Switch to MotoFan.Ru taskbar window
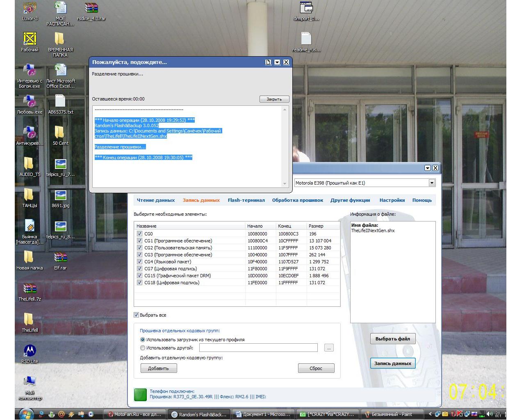Image resolution: width=508 pixels, height=420 pixels. point(134,414)
